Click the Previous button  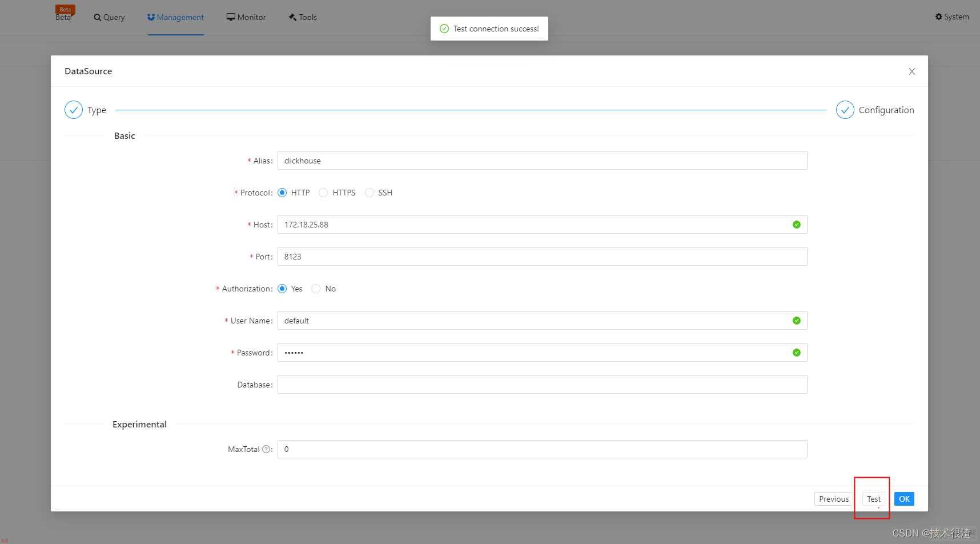pos(834,499)
